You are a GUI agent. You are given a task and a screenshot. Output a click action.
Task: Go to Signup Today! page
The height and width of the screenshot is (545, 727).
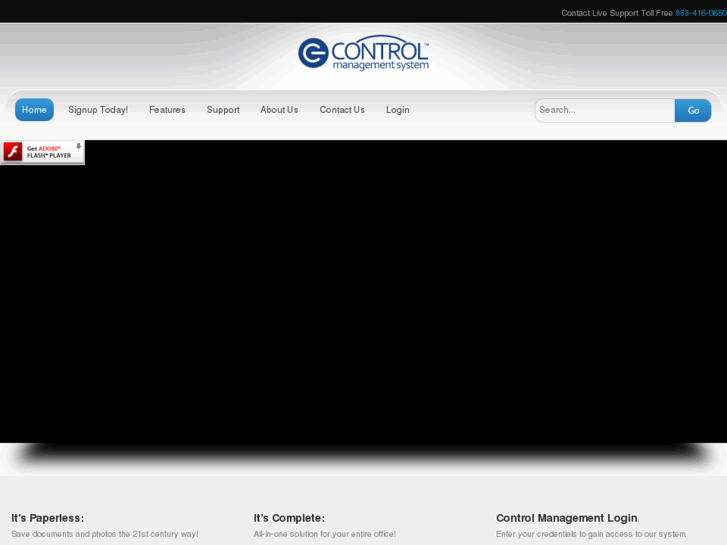tap(98, 110)
